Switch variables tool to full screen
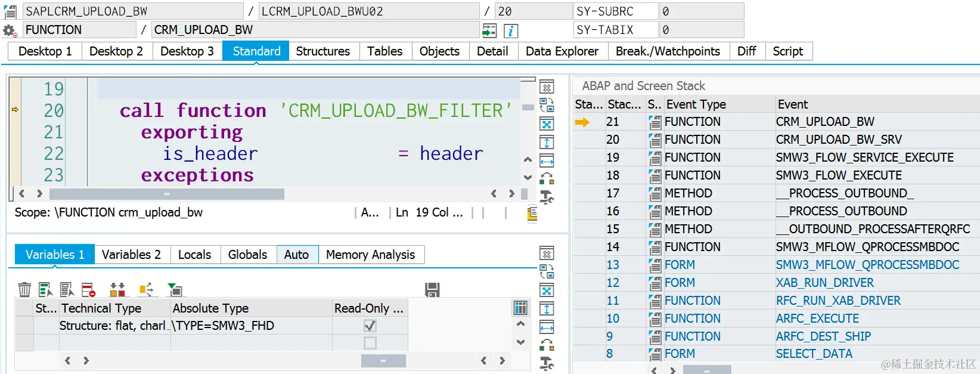 coord(547,290)
